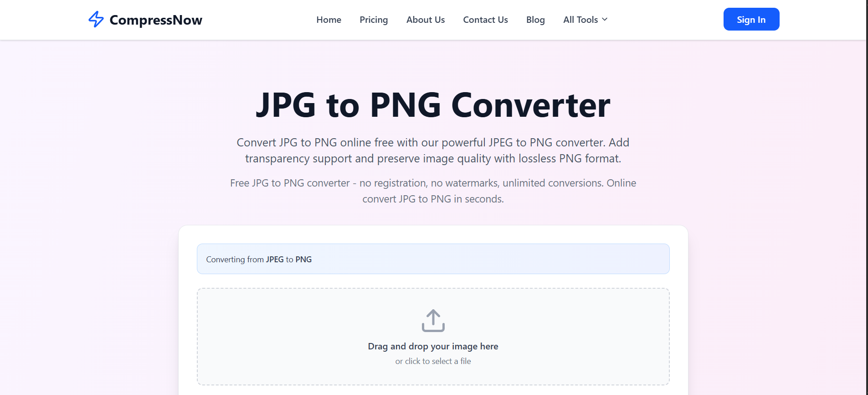This screenshot has width=868, height=395.
Task: Visit the About Us page
Action: click(425, 20)
